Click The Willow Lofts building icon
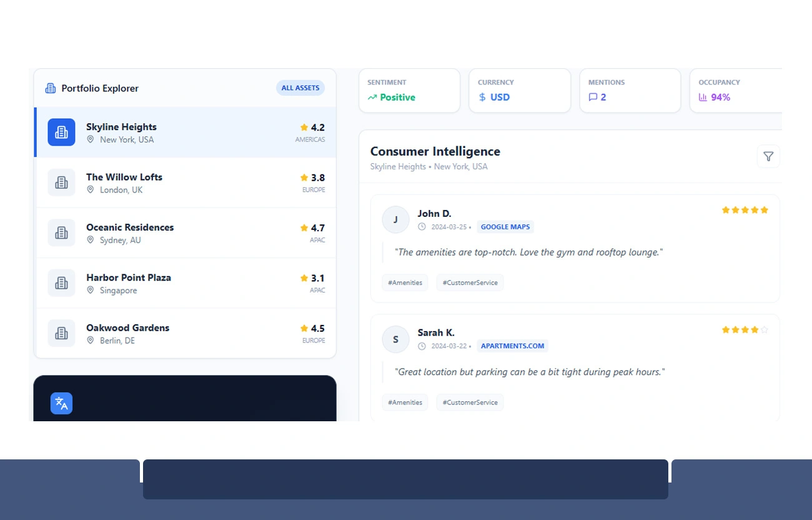 point(61,182)
